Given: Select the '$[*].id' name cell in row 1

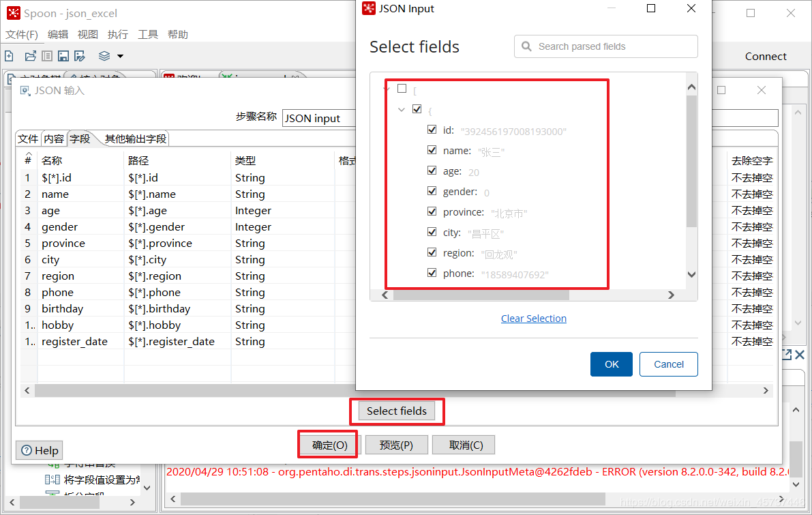Looking at the screenshot, I should pos(80,178).
